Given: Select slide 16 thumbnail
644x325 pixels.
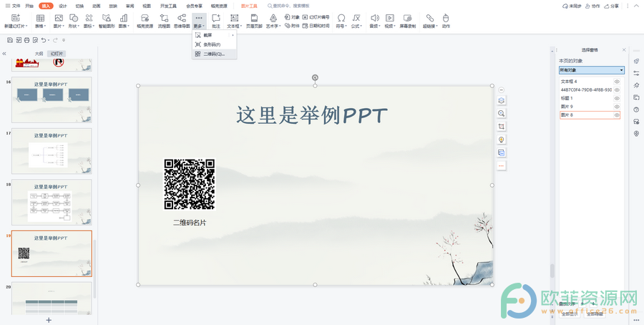Looking at the screenshot, I should click(x=52, y=100).
